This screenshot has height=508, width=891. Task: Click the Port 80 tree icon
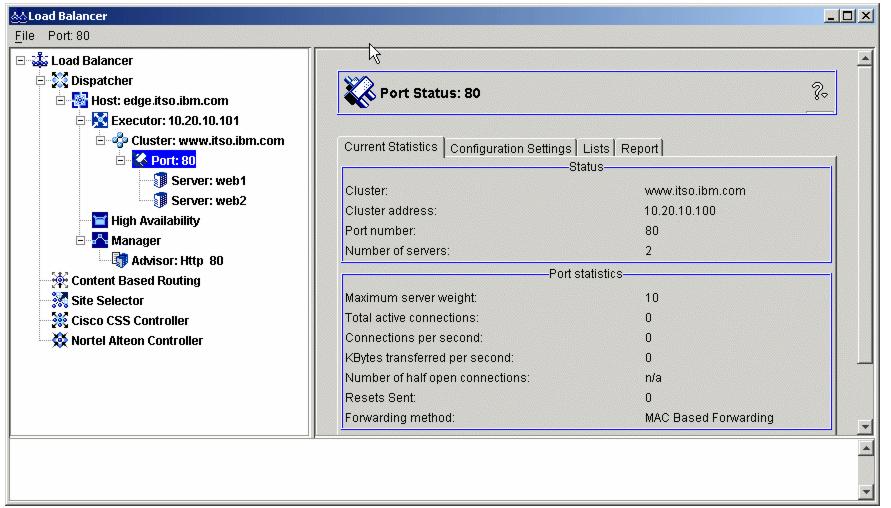(140, 160)
